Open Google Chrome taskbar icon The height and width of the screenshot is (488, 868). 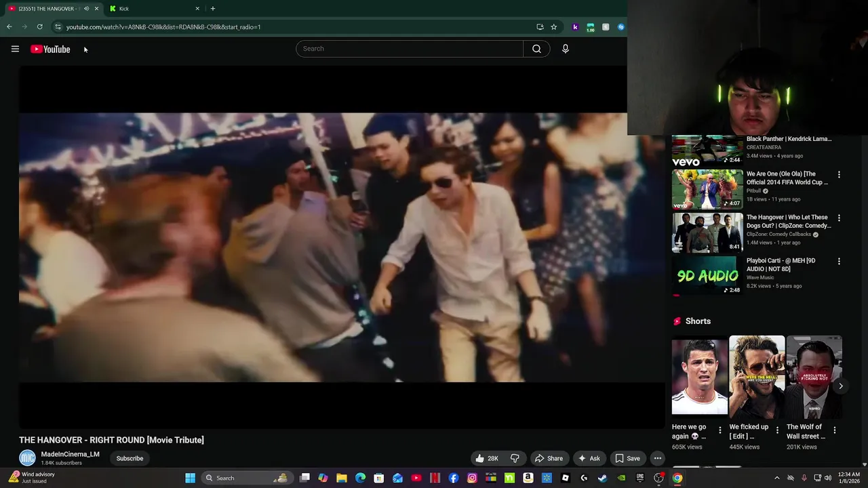677,478
